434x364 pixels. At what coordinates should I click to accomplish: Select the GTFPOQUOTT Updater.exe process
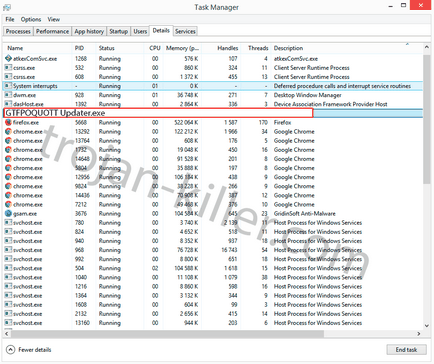pos(158,113)
